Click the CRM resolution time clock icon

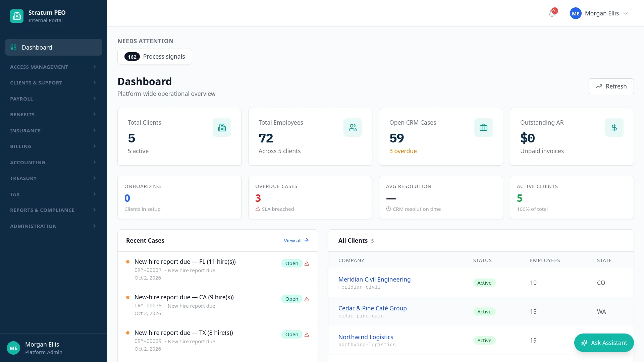click(388, 209)
